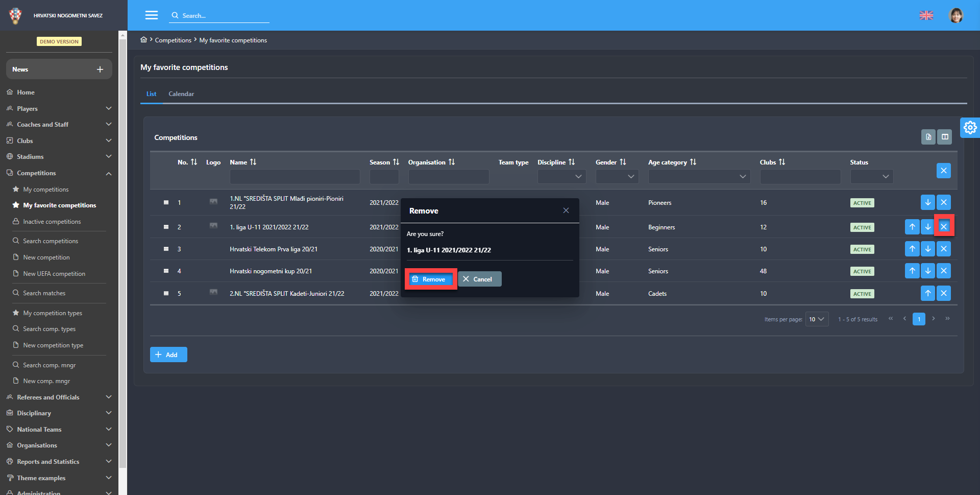Open the settings gear on right edge
This screenshot has height=495, width=980.
pos(970,127)
